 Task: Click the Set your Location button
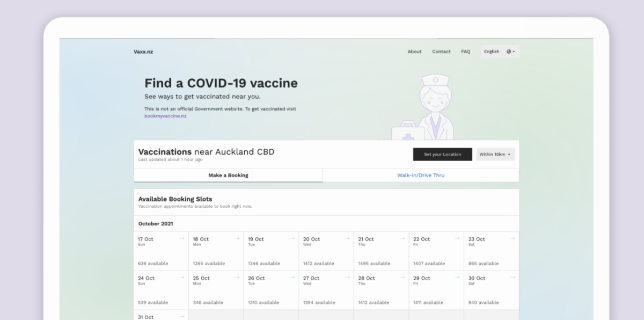[442, 154]
